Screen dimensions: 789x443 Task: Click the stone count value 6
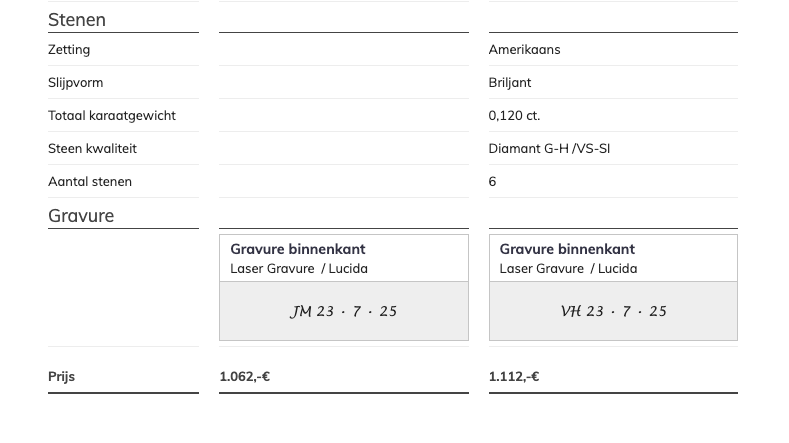coord(492,182)
